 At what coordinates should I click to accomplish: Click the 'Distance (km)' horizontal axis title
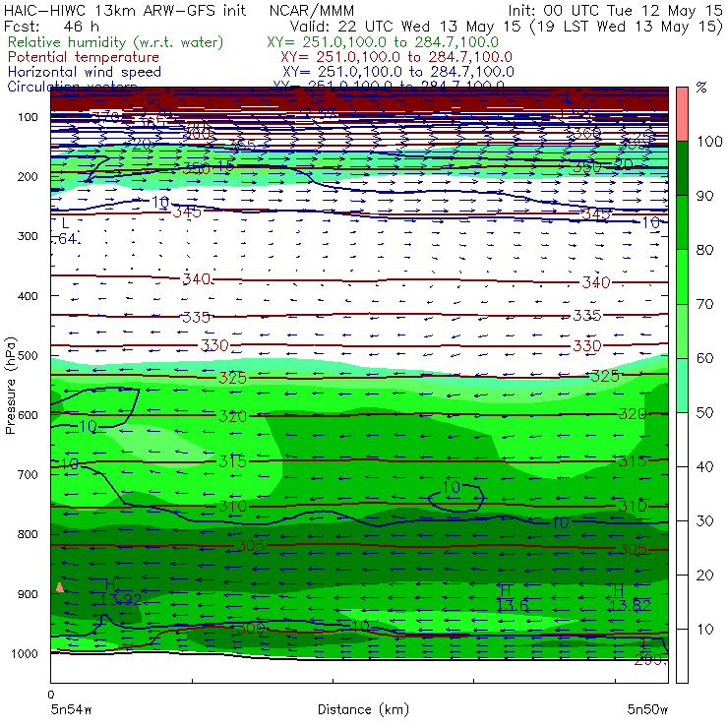click(364, 709)
